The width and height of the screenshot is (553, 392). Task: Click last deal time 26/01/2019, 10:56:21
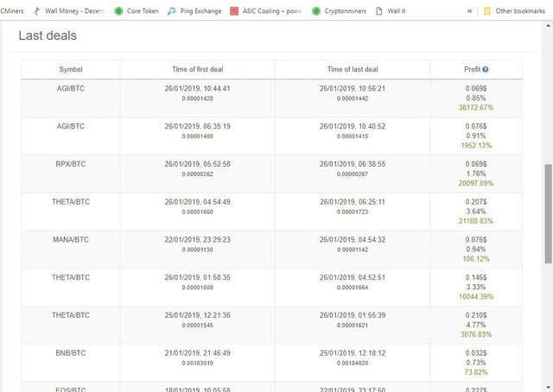click(x=353, y=88)
